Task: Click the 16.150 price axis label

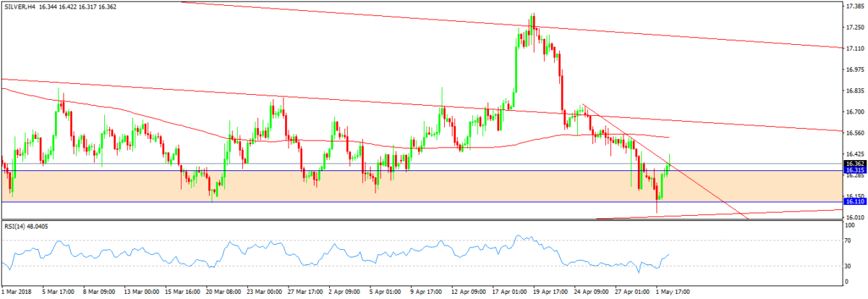Action: pyautogui.click(x=855, y=196)
